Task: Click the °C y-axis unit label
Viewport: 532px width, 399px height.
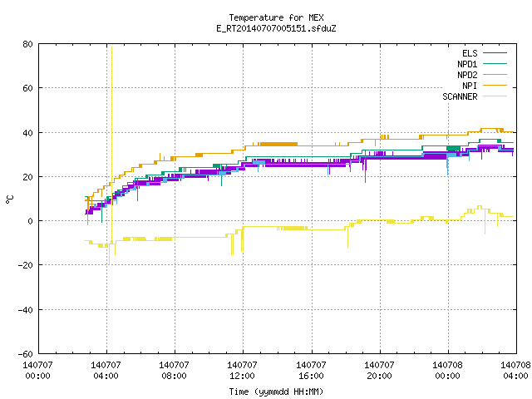Action: 9,199
